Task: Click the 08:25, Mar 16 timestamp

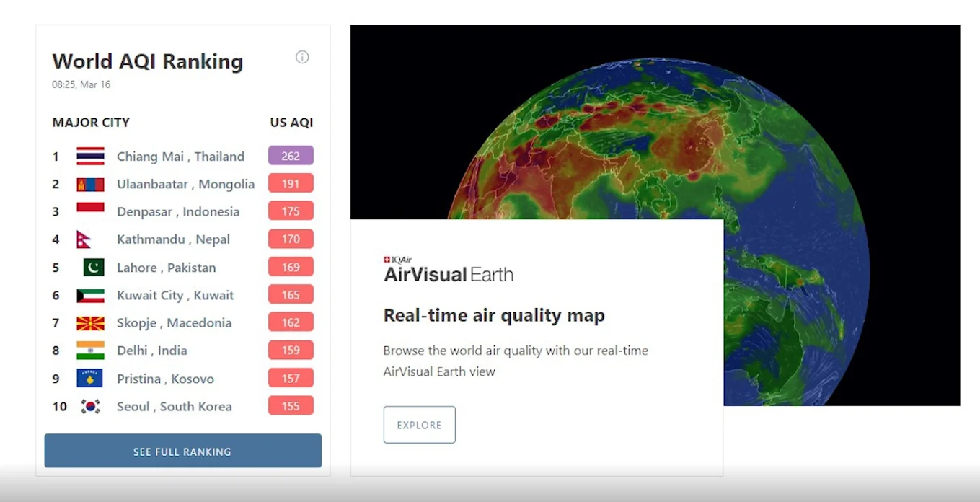Action: pyautogui.click(x=81, y=84)
